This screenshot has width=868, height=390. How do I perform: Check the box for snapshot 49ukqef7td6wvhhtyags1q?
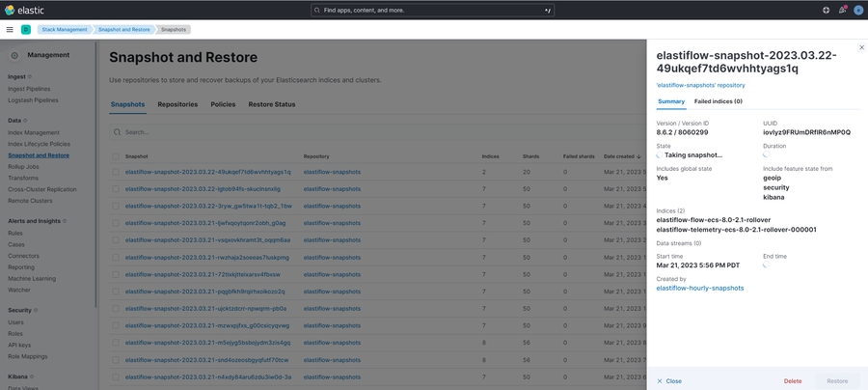[x=116, y=173]
